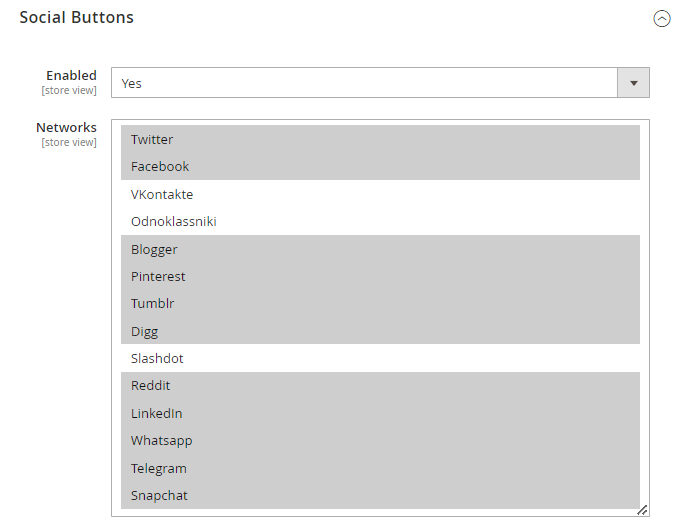Screen dimensions: 685x530
Task: Select Odnoklassniki in Networks list
Action: coord(380,222)
